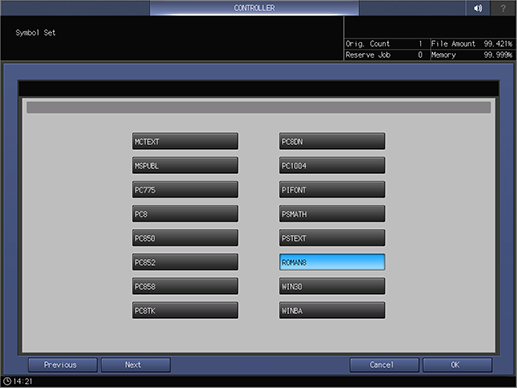Choose PSMATH symbol set

332,214
